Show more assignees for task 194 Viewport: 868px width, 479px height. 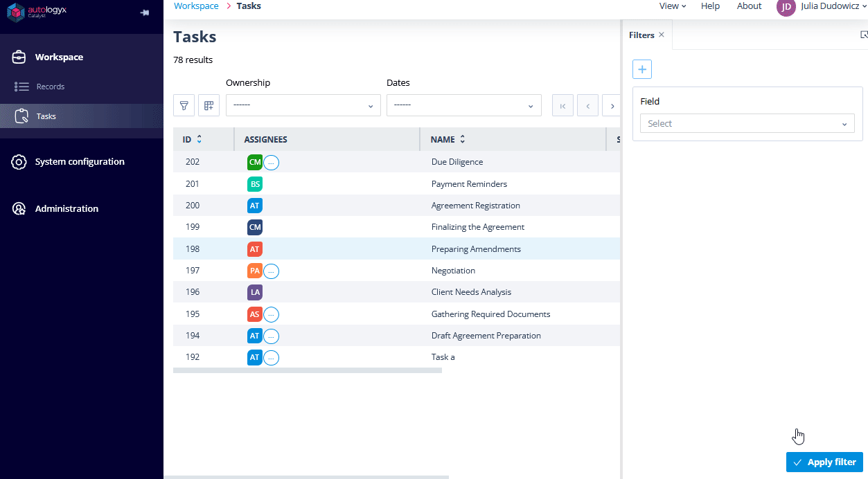(272, 336)
